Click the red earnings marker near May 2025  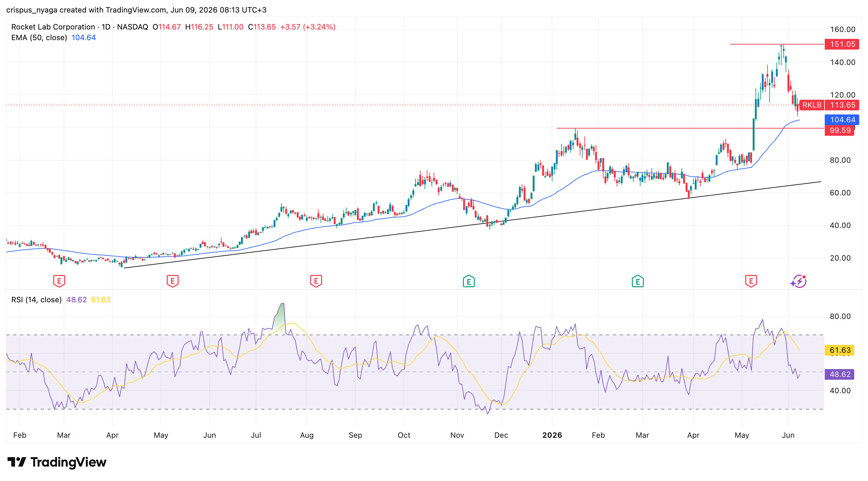[x=173, y=281]
